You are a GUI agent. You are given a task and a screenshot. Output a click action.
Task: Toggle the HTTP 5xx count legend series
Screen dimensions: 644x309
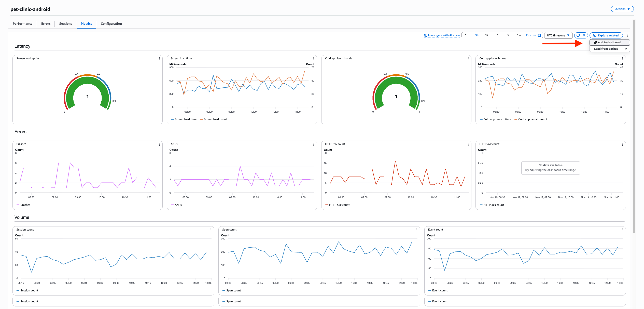[339, 205]
